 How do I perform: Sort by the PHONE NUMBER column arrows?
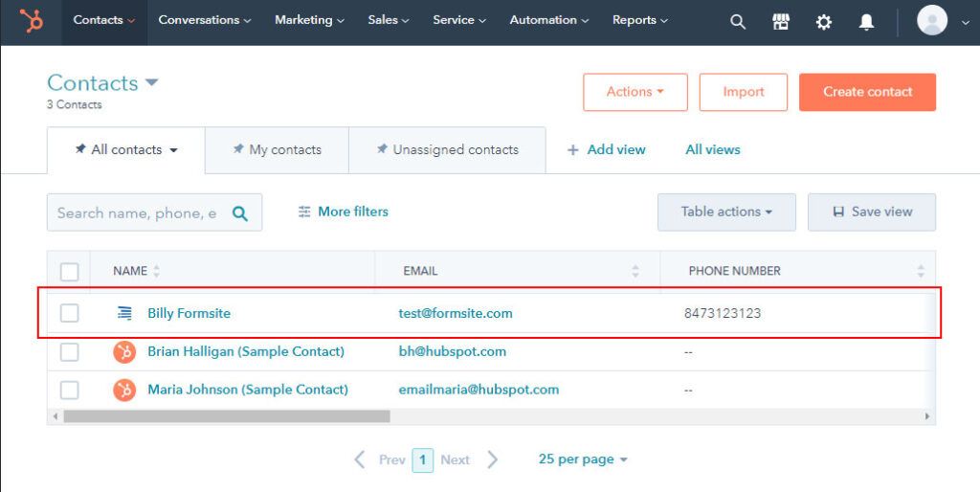[921, 271]
